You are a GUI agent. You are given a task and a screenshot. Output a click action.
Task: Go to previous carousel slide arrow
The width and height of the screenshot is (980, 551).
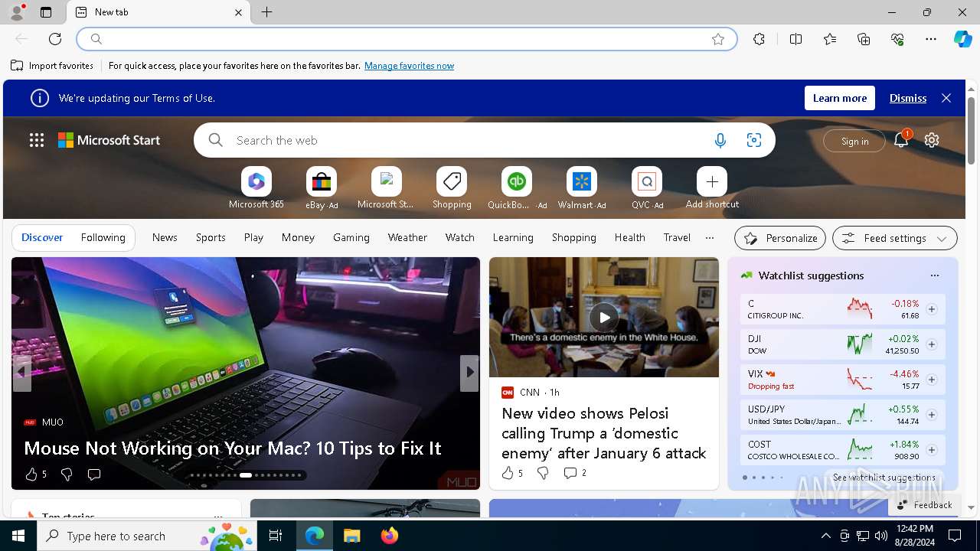[21, 372]
